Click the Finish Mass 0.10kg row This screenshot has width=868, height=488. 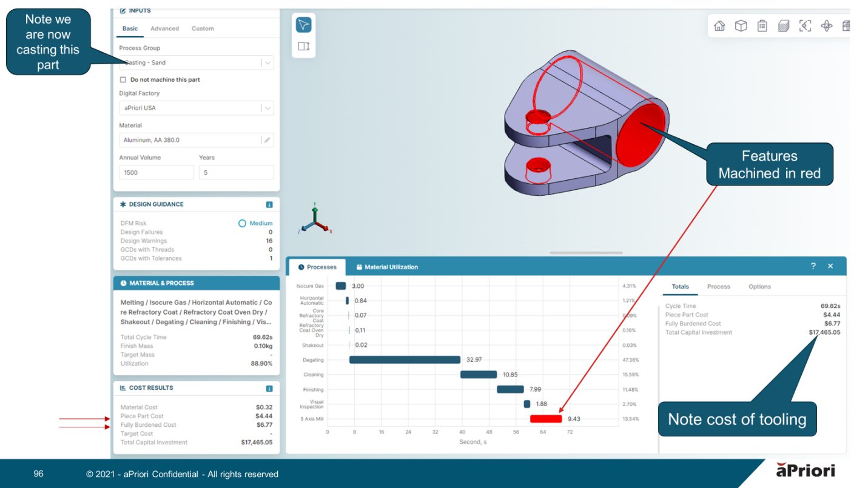(197, 346)
